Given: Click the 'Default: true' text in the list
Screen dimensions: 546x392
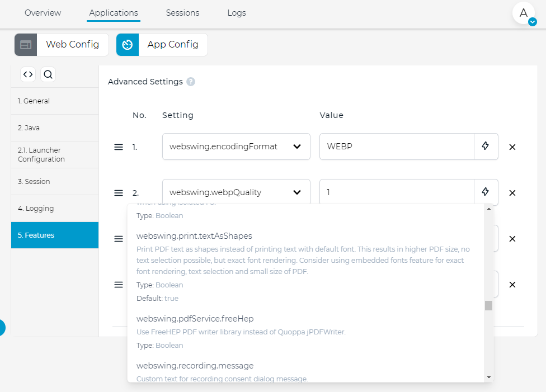Looking at the screenshot, I should coord(157,299).
